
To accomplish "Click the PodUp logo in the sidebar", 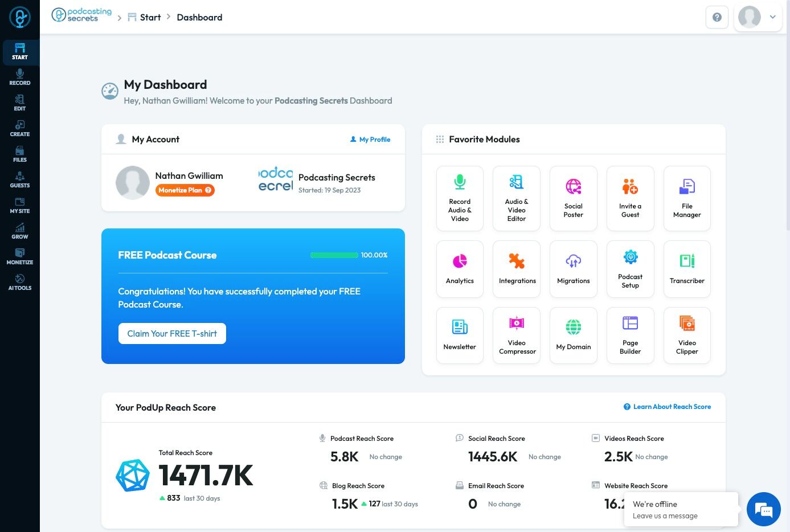I will click(20, 17).
